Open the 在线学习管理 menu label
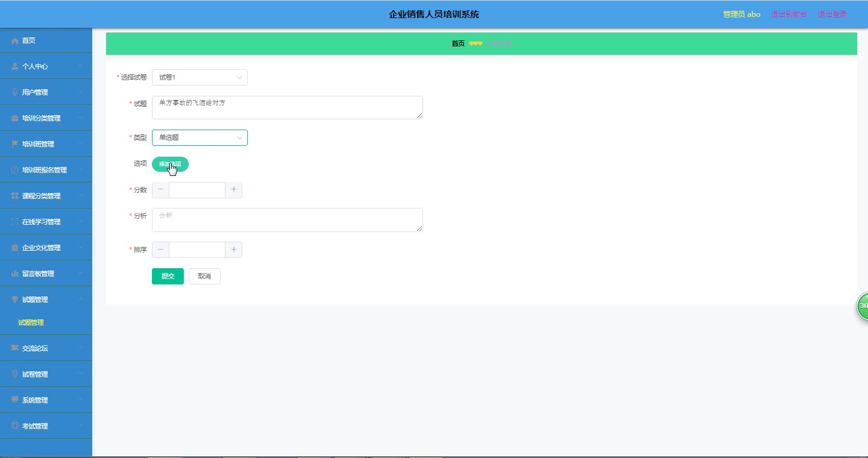This screenshot has width=868, height=458. pos(42,222)
